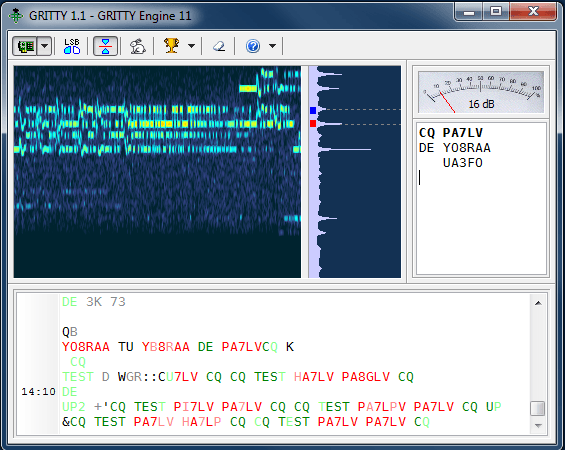The width and height of the screenshot is (565, 450).
Task: Click the rabbit icon in toolbar
Action: [x=137, y=46]
